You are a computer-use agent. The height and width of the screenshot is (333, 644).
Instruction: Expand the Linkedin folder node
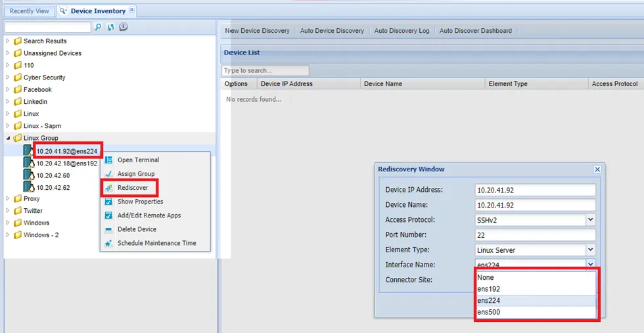[x=8, y=102]
